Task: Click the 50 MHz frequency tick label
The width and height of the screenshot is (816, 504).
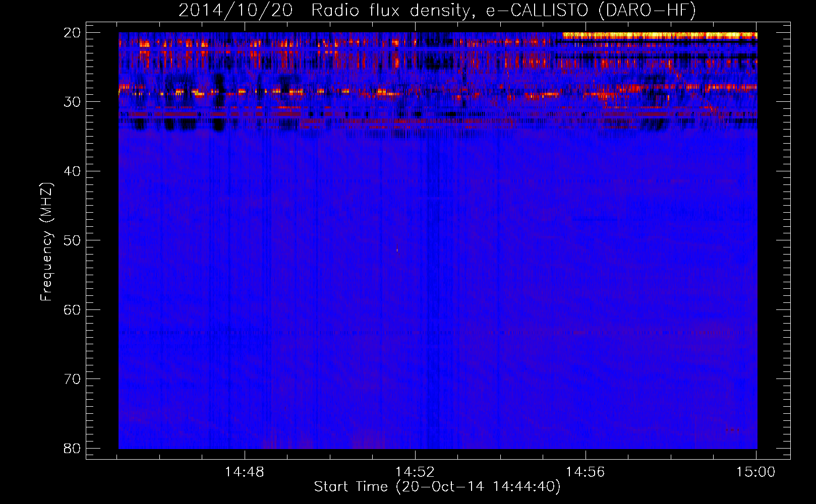Action: pos(72,240)
